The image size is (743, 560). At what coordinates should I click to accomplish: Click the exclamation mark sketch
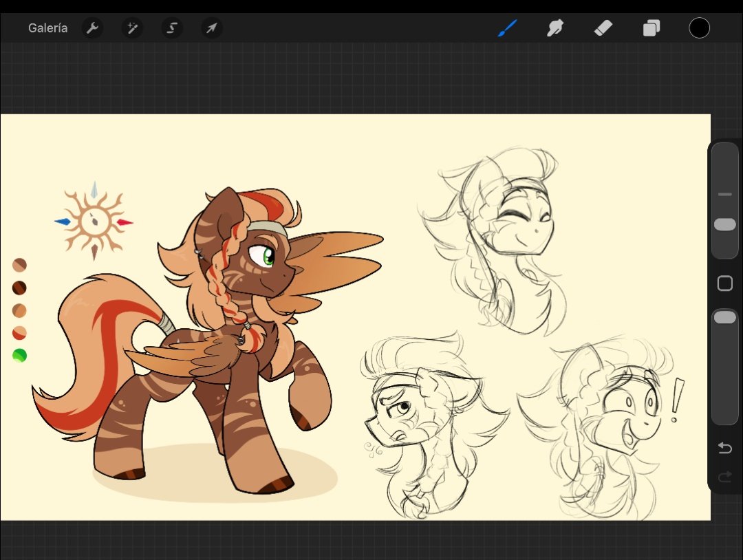pos(677,400)
